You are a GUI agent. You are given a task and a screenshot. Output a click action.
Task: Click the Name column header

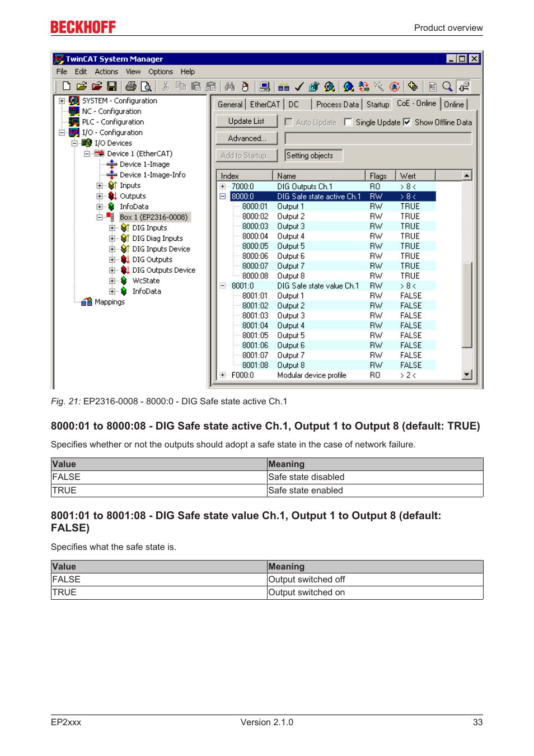(318, 176)
